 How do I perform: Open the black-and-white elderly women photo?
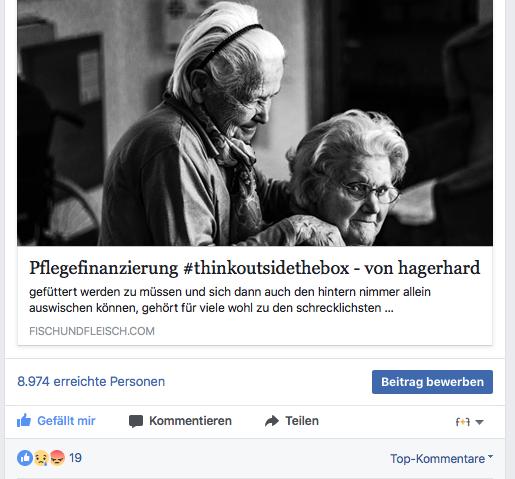point(255,123)
